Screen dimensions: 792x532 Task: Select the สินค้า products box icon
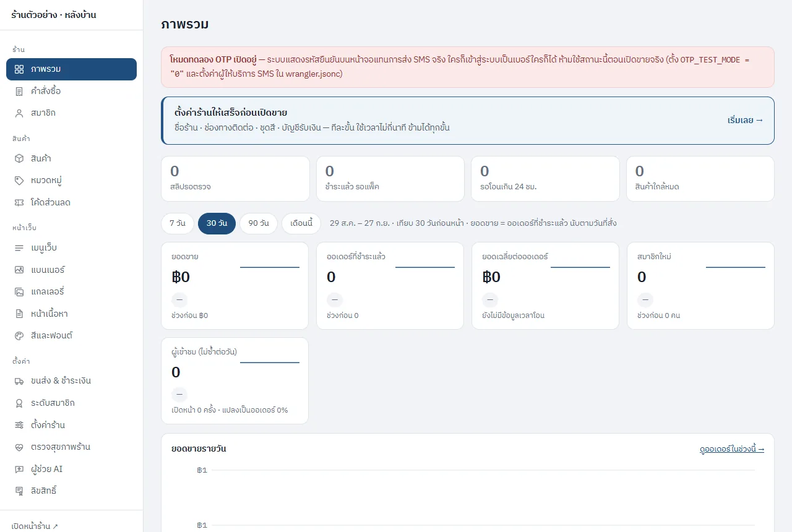(x=19, y=158)
